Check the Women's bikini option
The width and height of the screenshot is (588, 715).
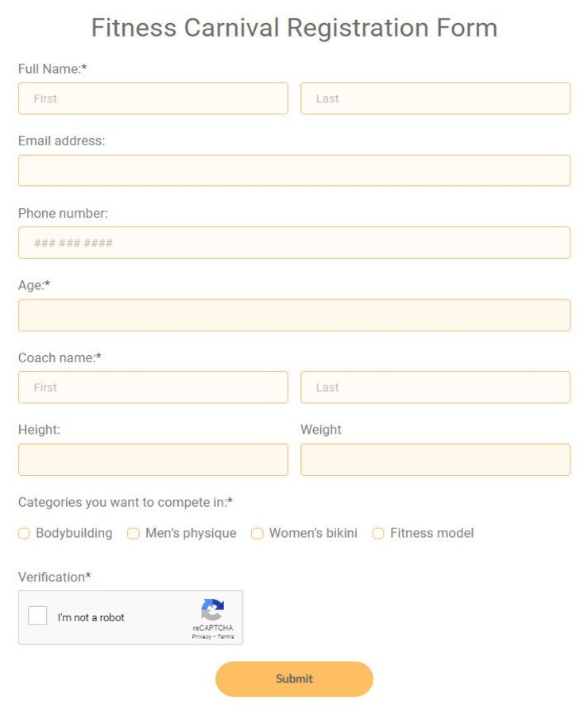point(257,533)
